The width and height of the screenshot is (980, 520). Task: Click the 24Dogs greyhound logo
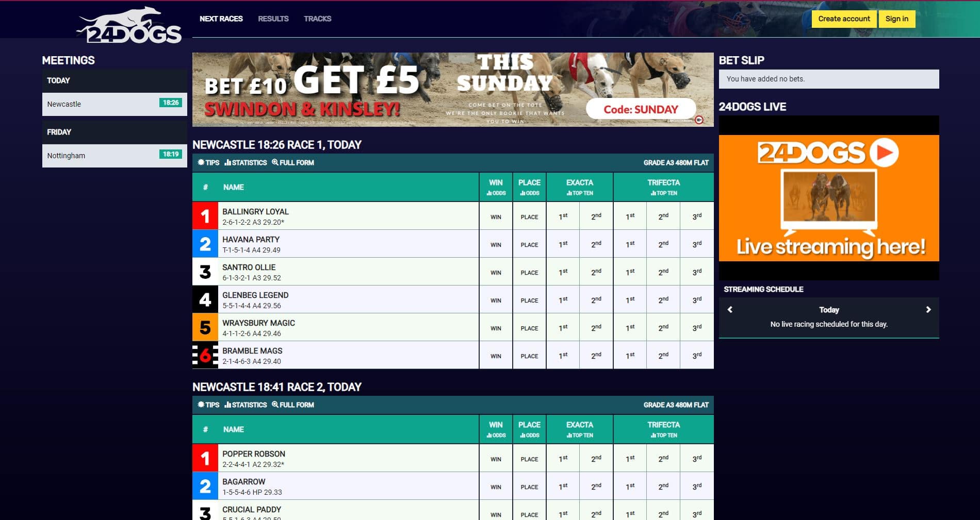point(129,26)
